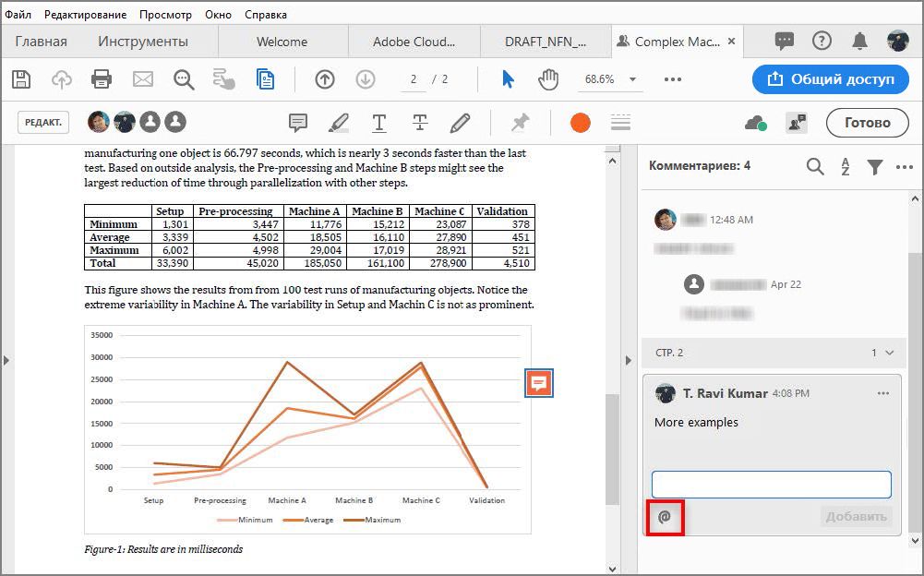Switch to the Adobe Cloud... tab
The image size is (924, 576).
pos(414,42)
